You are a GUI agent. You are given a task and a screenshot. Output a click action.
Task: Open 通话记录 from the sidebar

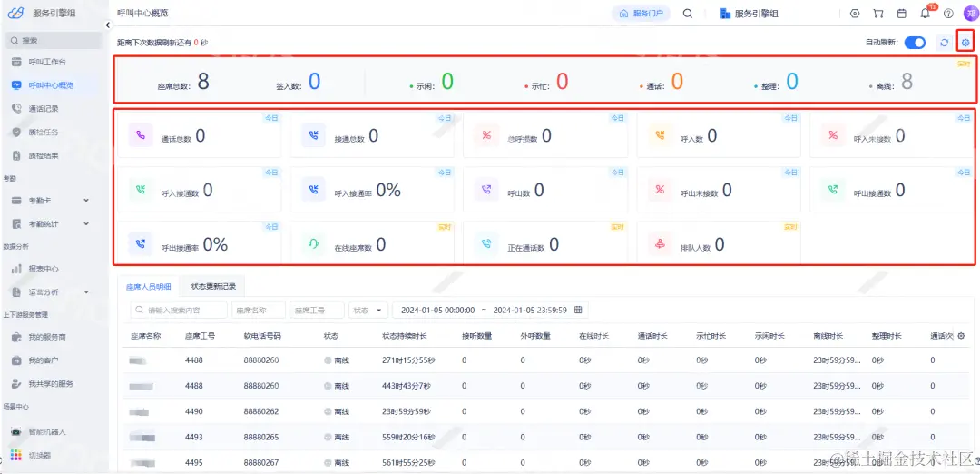[44, 109]
